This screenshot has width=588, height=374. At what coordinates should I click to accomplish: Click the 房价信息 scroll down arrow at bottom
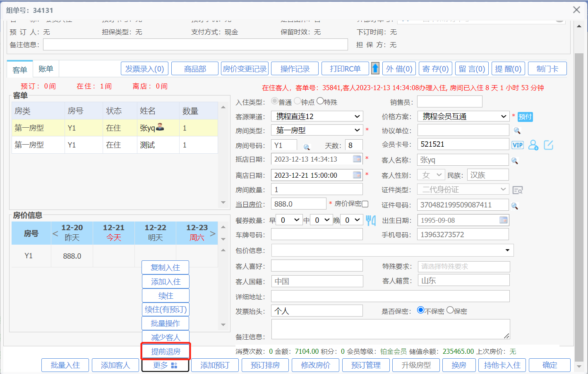click(223, 325)
